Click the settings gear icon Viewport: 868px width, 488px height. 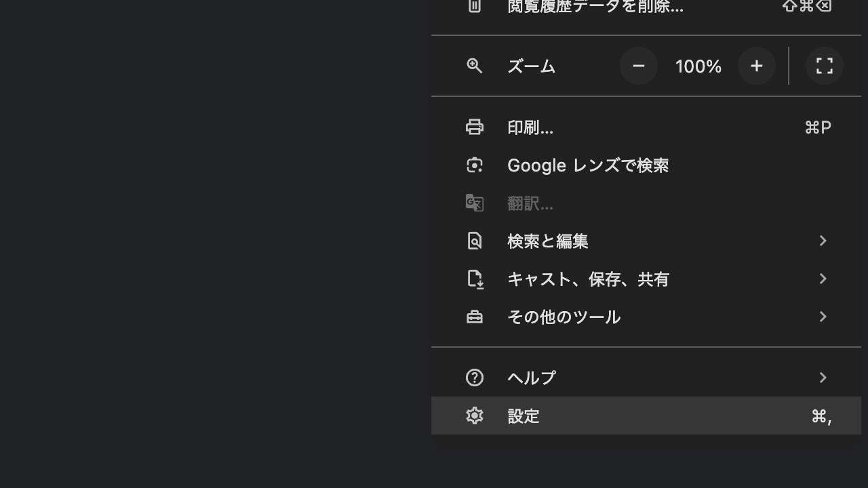click(x=475, y=415)
